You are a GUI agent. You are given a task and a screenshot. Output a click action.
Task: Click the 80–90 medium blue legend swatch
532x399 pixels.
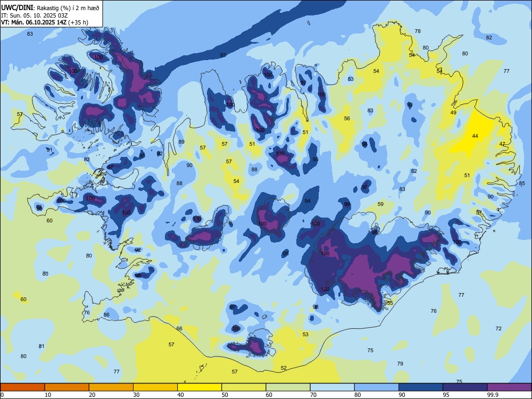coord(377,387)
